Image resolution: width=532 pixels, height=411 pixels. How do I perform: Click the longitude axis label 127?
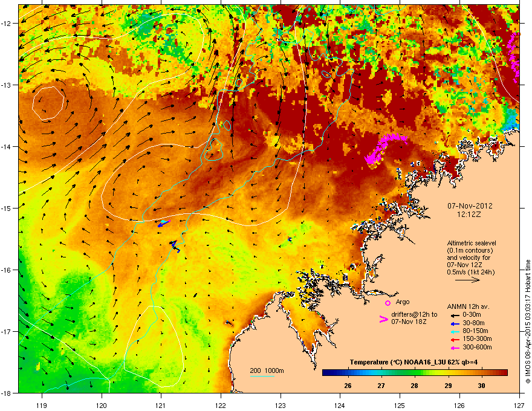pos(519,405)
